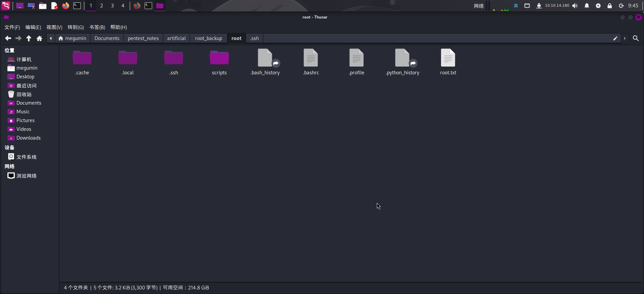
Task: Click the log out icon in the panel
Action: [621, 6]
